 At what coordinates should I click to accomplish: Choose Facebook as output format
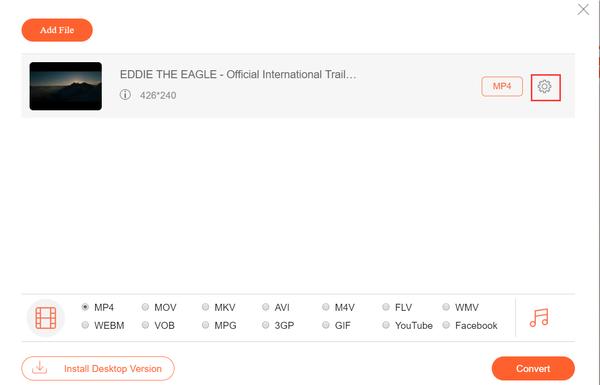click(446, 325)
